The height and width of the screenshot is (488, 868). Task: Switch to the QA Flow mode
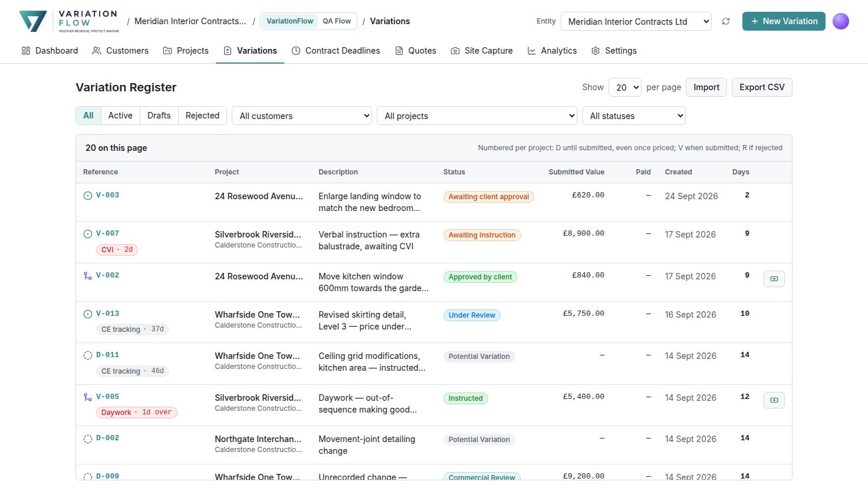pos(337,21)
